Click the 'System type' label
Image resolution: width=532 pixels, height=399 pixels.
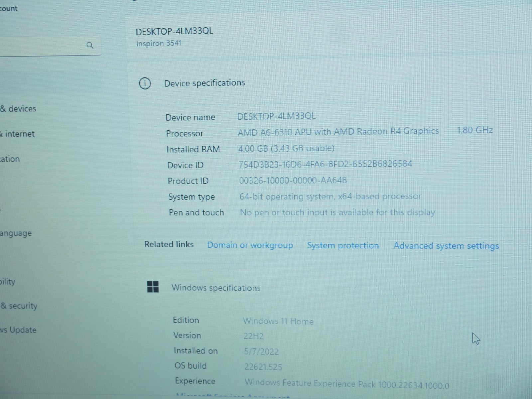(x=192, y=197)
